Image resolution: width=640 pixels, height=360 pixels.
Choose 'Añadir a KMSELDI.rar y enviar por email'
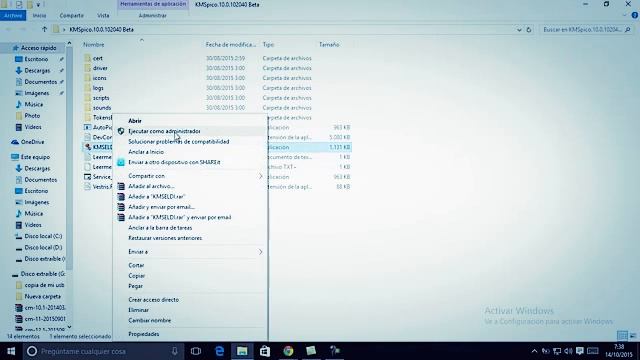[180, 217]
